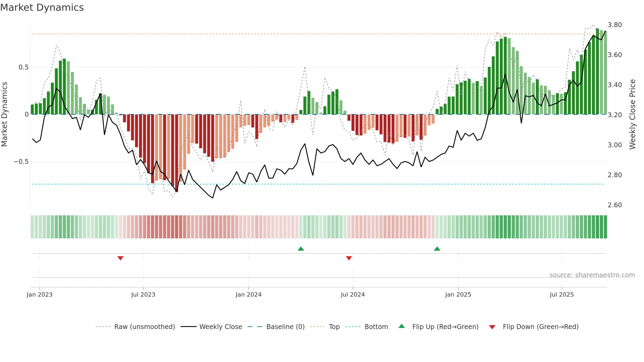
Task: Click the red Flip Down legend triangle icon
Action: [x=492, y=327]
